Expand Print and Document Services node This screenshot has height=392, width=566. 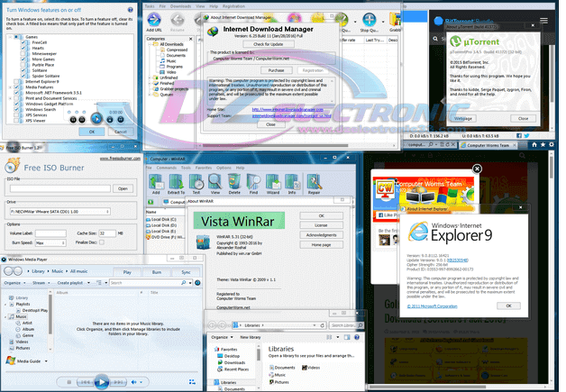[10, 98]
